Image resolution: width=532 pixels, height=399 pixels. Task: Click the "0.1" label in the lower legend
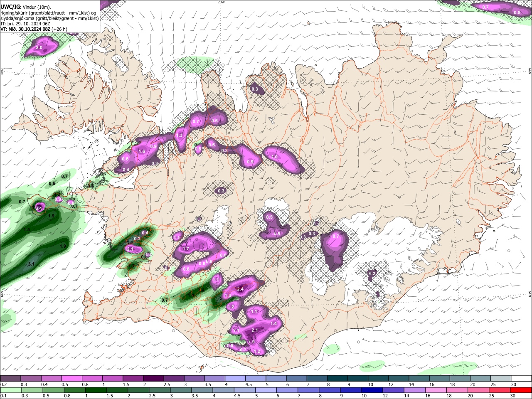click(3, 396)
